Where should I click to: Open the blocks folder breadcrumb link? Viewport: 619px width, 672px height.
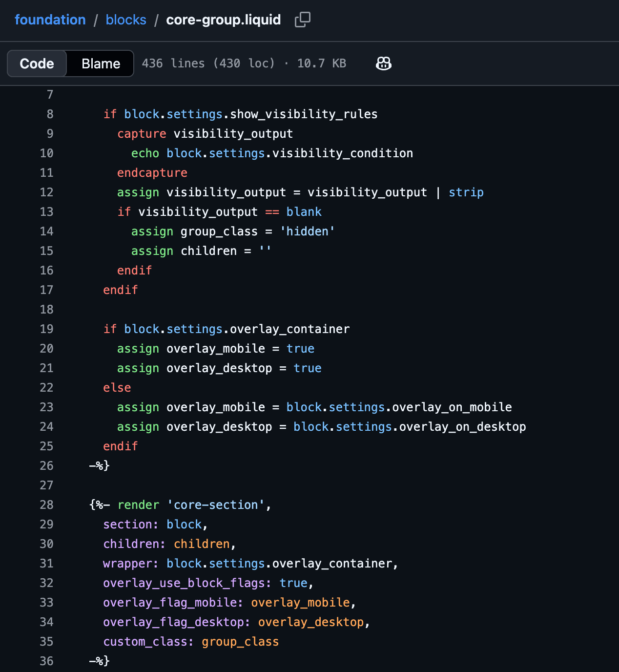pos(126,20)
